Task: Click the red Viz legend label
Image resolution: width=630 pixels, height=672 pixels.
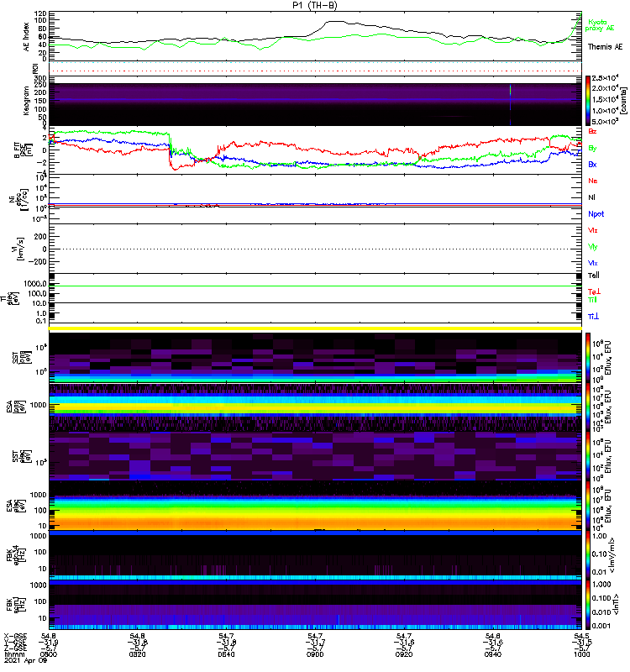Action: coord(592,230)
